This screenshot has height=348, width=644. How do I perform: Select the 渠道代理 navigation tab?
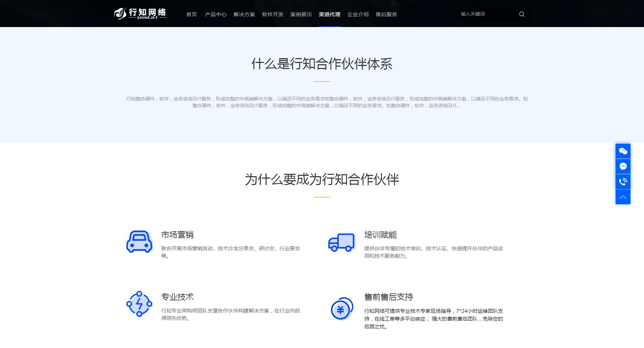click(x=329, y=15)
